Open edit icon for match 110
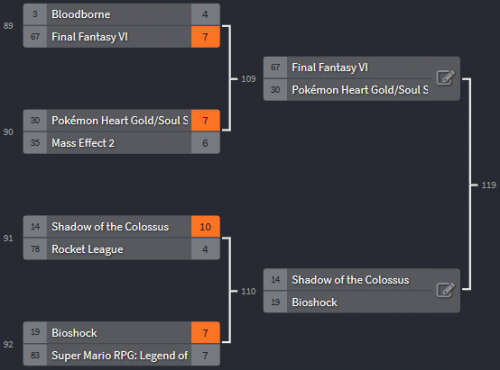Viewport: 500px width, 370px height. tap(446, 290)
